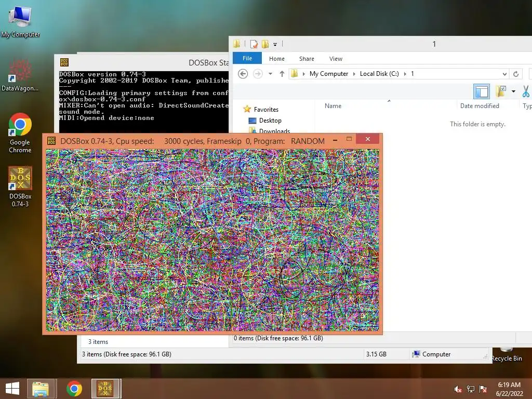Screen dimensions: 532x399
Task: Click the folder icon in address bar
Action: [x=295, y=73]
